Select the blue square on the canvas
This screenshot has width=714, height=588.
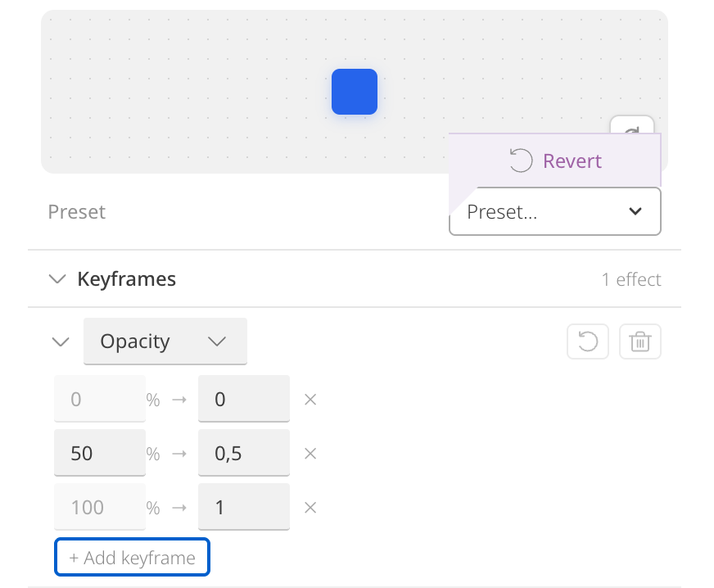point(354,92)
